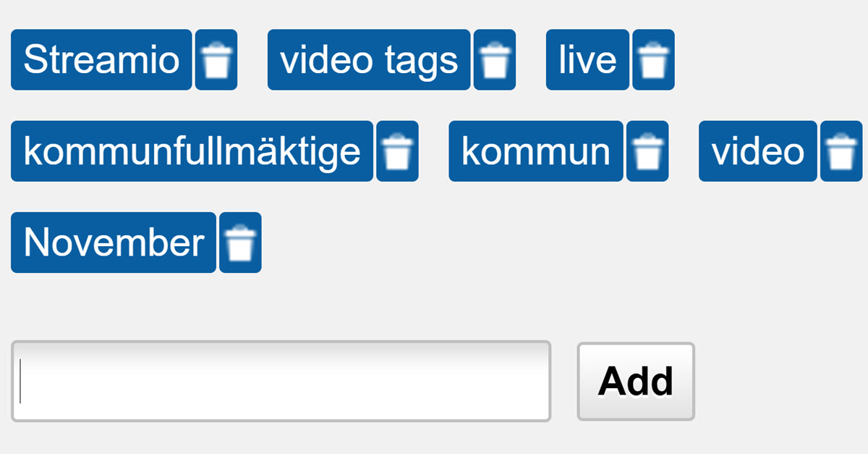
Task: Click the empty tag input field
Action: point(281,380)
